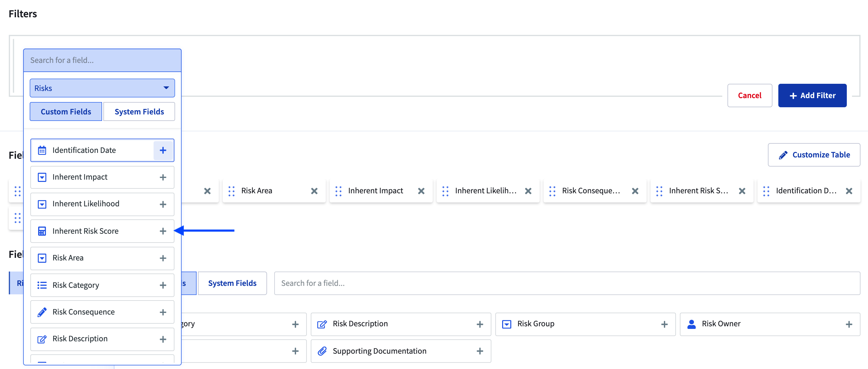
Task: Click plus icon for Risk Owner field
Action: point(848,324)
